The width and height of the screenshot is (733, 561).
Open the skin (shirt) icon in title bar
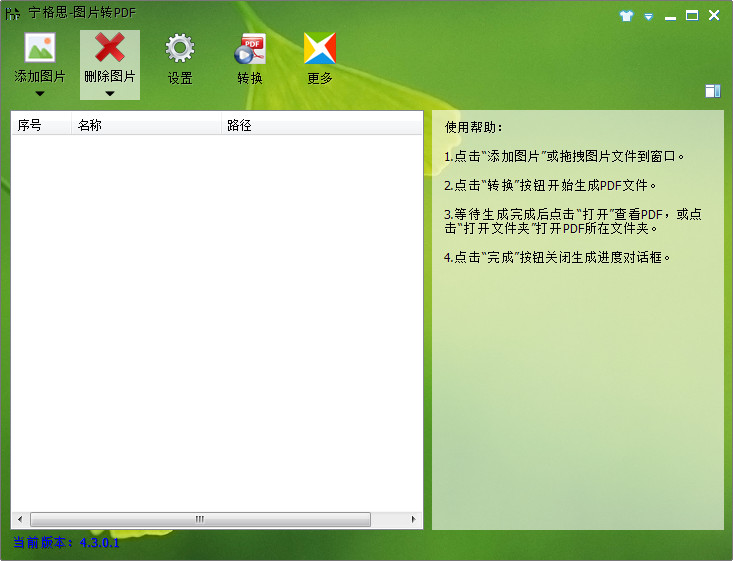(x=627, y=16)
